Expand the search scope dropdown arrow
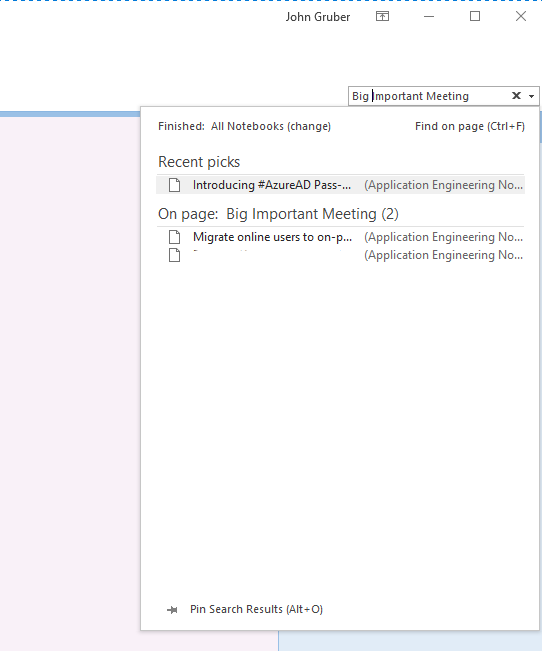Viewport: 542px width, 651px height. (x=531, y=96)
